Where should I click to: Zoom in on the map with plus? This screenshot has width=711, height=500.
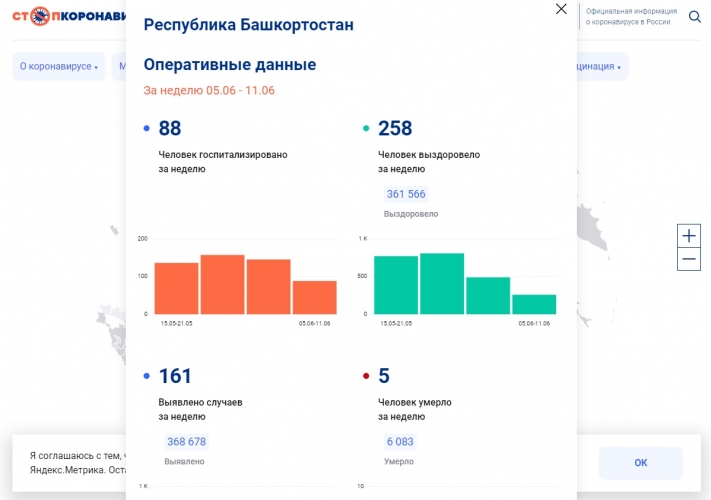click(689, 236)
